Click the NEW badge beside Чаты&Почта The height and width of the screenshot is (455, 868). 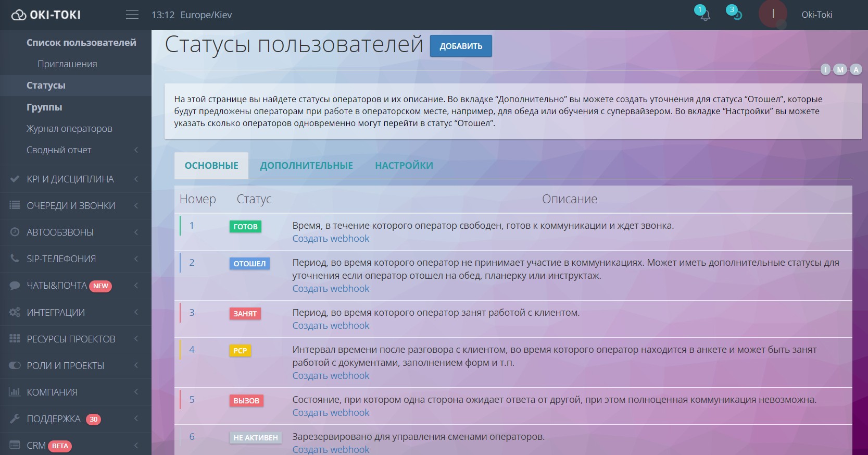click(x=100, y=286)
